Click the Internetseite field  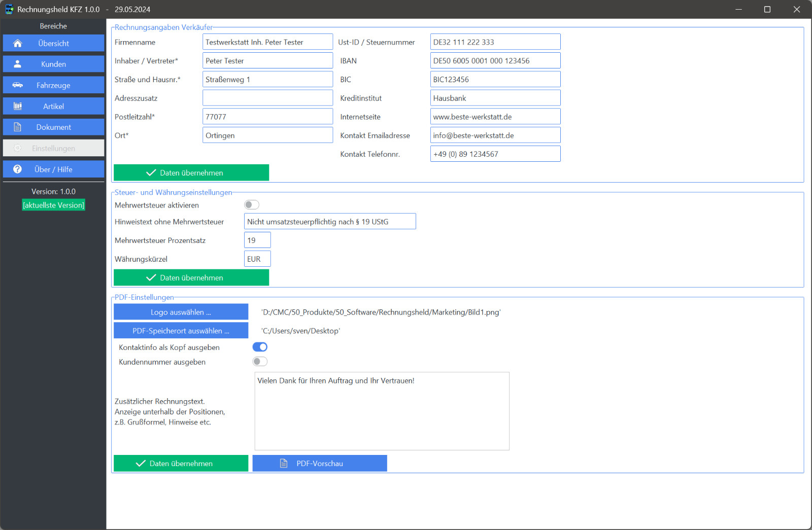coord(495,117)
